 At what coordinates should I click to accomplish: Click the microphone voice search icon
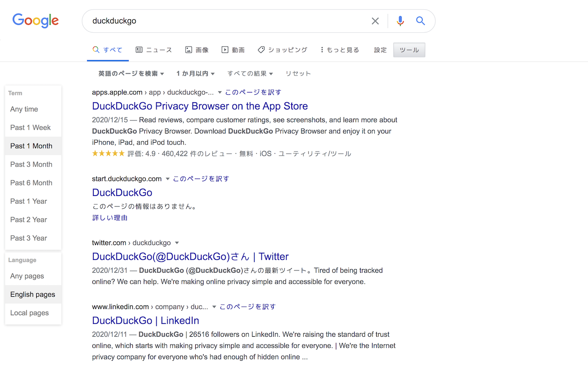click(x=400, y=21)
